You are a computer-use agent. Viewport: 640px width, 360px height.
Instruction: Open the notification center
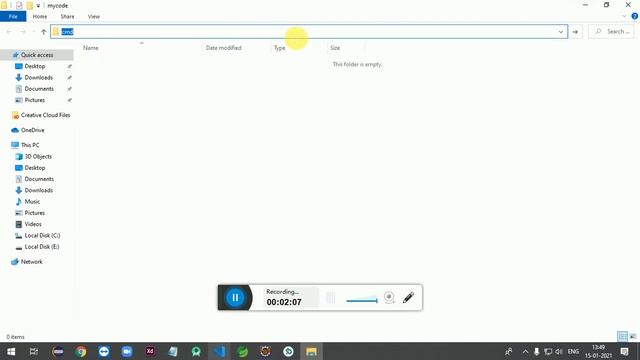(624, 351)
